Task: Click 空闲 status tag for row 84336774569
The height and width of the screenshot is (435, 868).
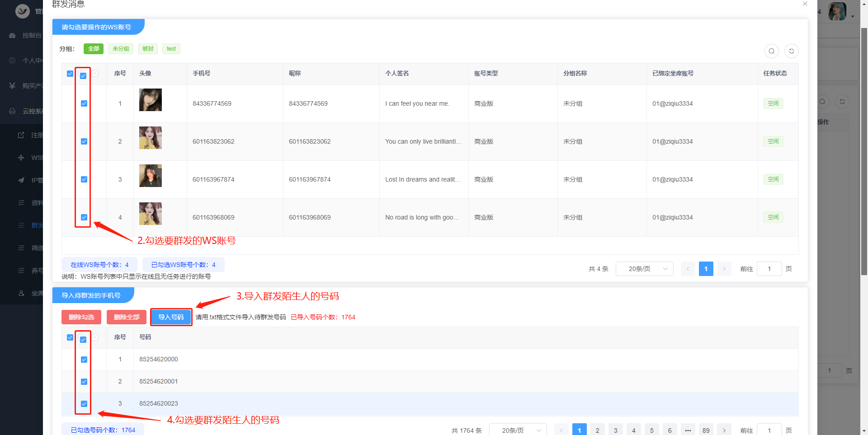Action: pos(774,103)
